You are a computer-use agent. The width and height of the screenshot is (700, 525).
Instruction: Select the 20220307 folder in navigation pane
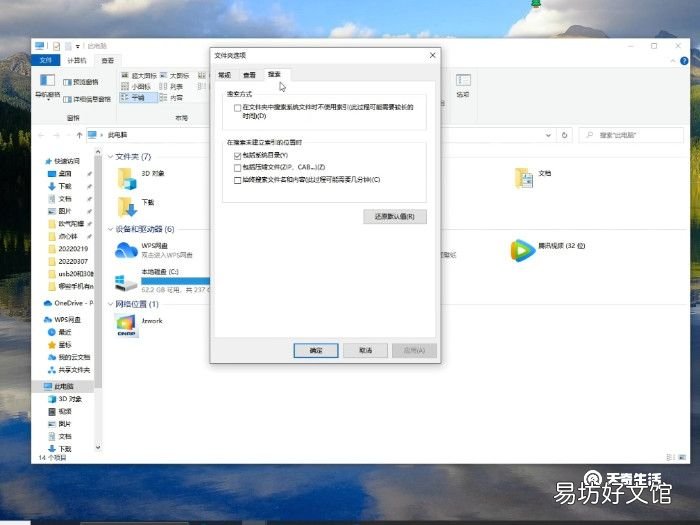tap(68, 261)
